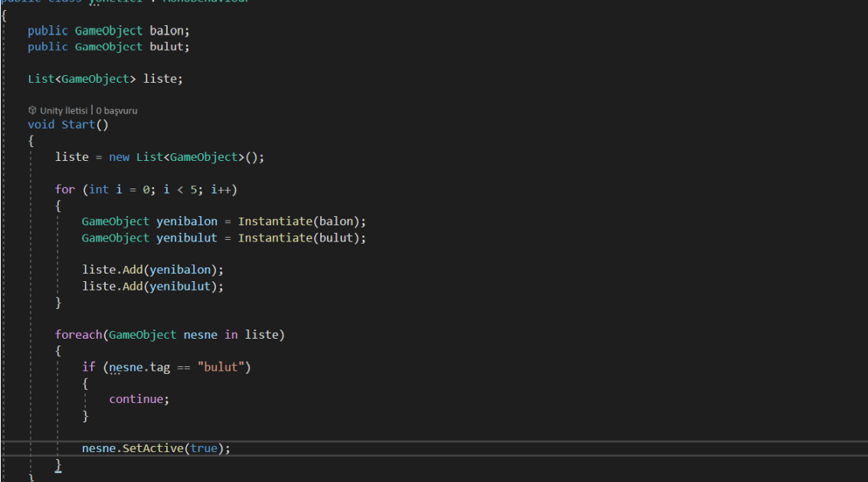Image resolution: width=868 pixels, height=482 pixels.
Task: Click the "liste" variable in List<GameObject> declaration
Action: click(160, 79)
